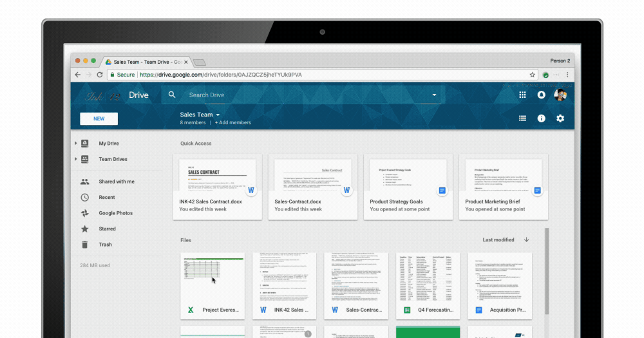Screen dimensions: 644x338
Task: Expand the Team Drives tree
Action: point(76,159)
